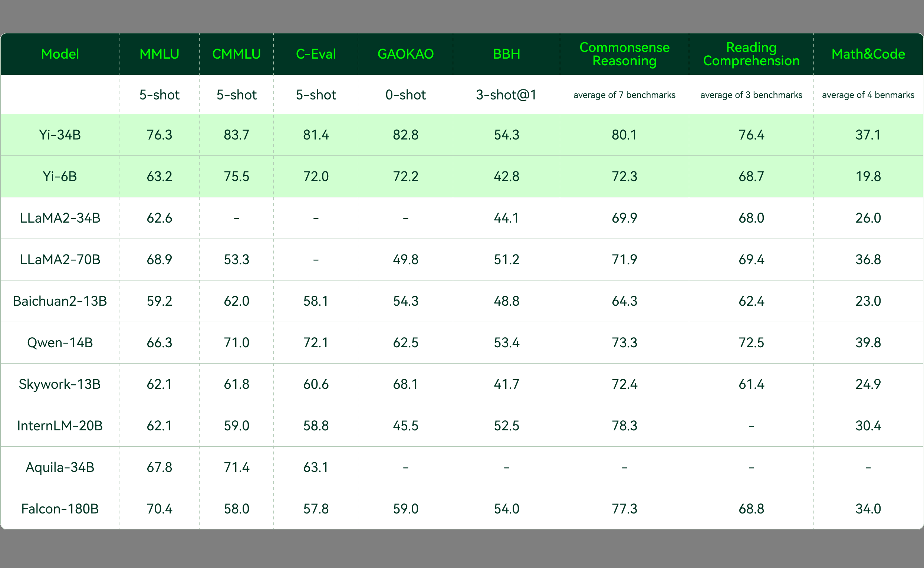
Task: Click the Commonsense Reasoning header
Action: pyautogui.click(x=624, y=54)
